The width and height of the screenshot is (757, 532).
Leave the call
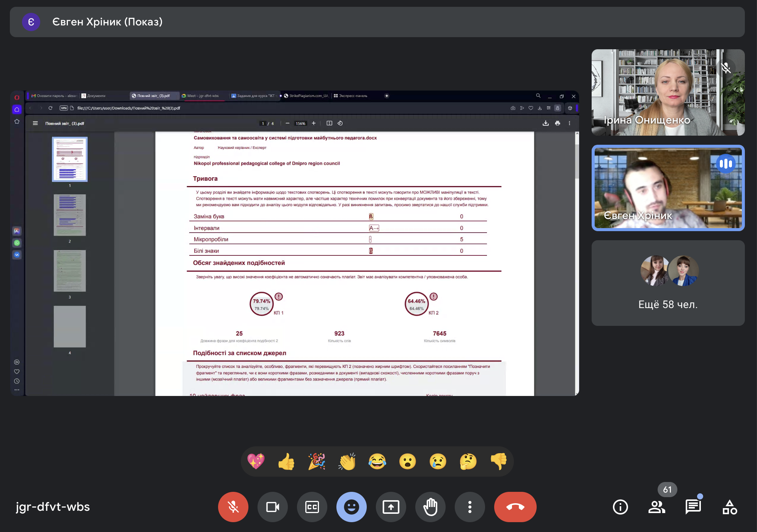(x=515, y=507)
